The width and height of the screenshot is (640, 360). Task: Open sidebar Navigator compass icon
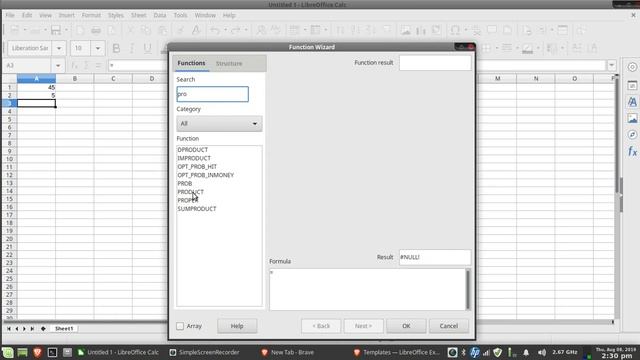point(632,135)
